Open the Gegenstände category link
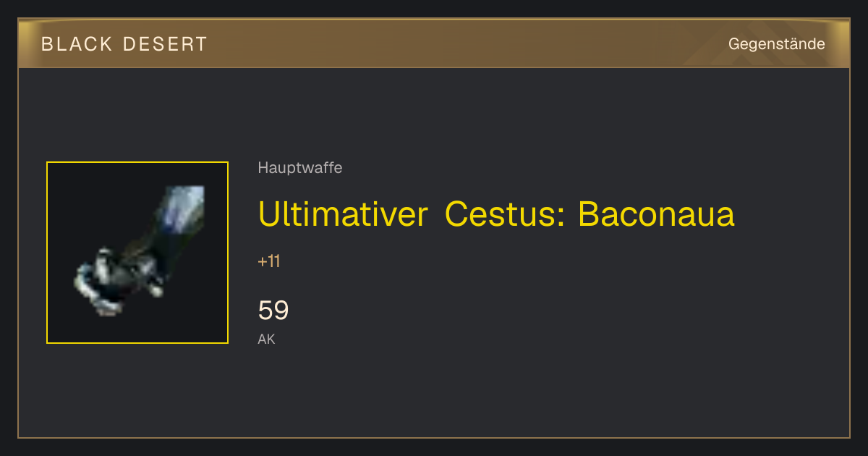 coord(776,44)
